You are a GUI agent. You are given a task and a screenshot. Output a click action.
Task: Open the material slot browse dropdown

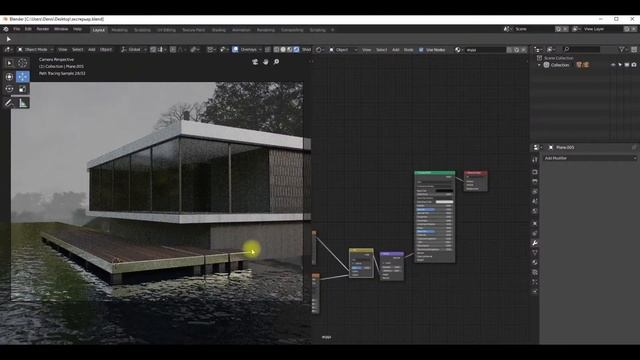459,50
